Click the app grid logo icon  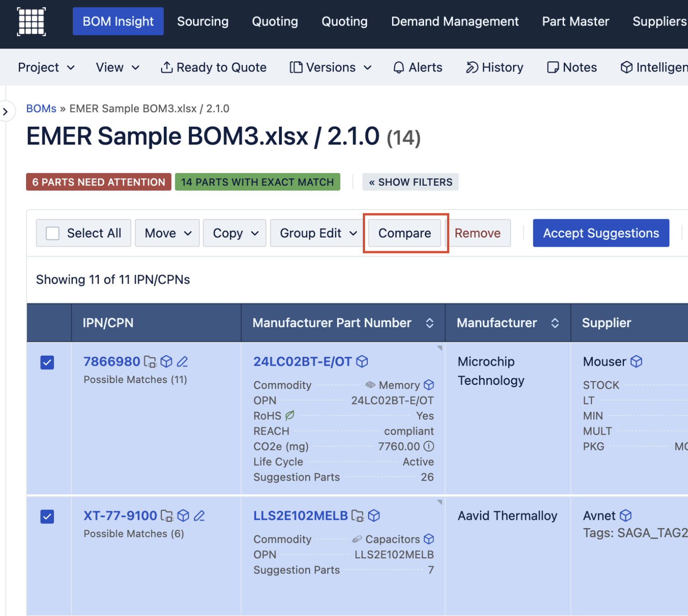[31, 22]
